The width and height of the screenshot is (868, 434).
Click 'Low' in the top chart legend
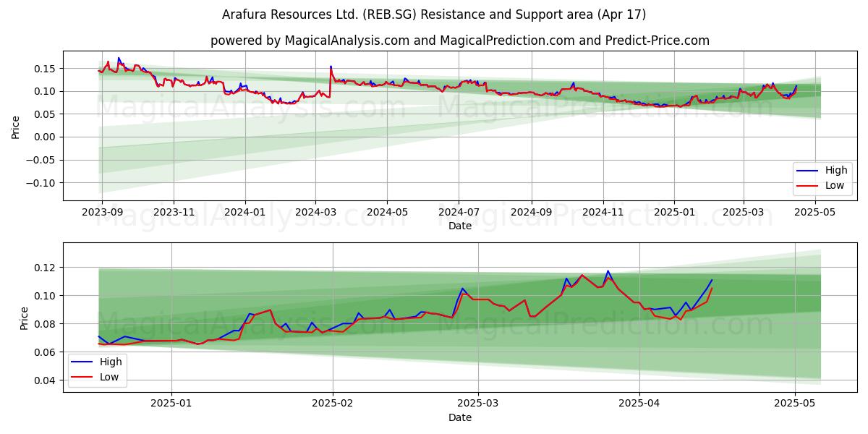point(835,185)
